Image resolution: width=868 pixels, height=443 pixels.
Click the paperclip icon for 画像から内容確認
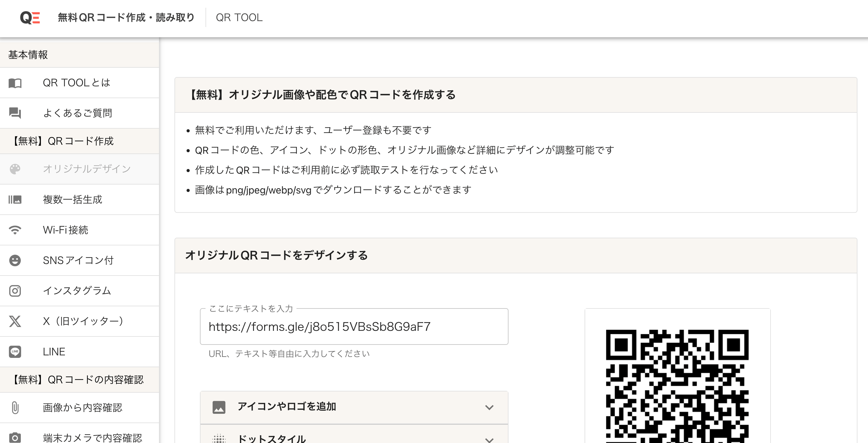click(15, 408)
